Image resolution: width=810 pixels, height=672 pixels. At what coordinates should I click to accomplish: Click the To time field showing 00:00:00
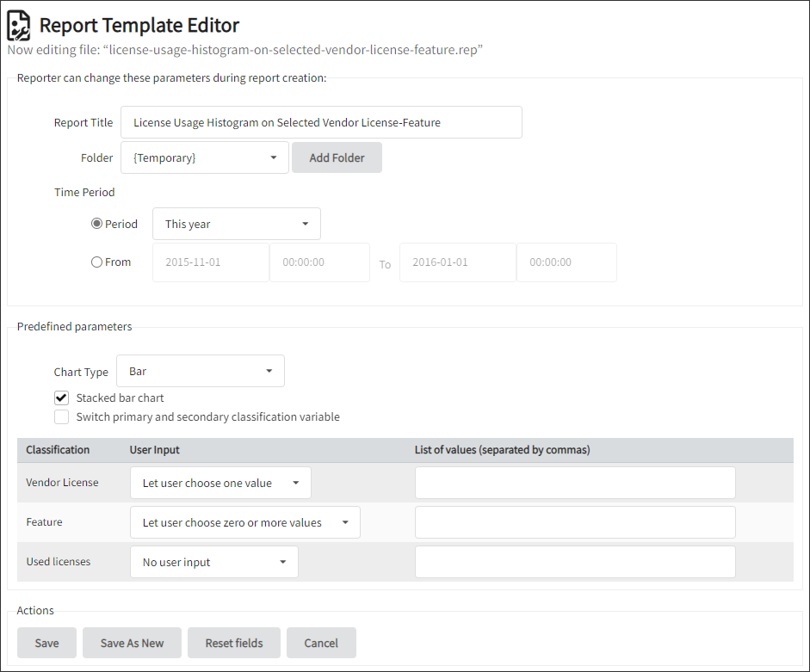[x=566, y=262]
